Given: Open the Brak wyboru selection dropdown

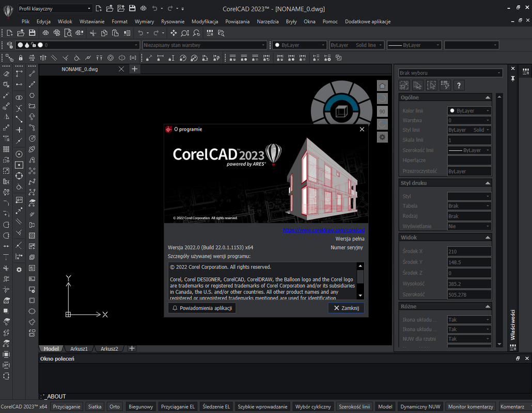Looking at the screenshot, I should point(450,73).
